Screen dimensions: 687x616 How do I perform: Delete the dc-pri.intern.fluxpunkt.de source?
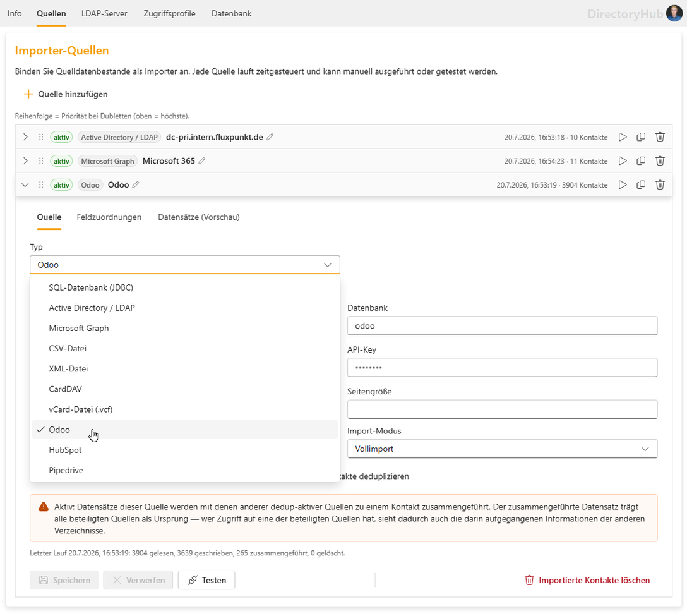[660, 137]
